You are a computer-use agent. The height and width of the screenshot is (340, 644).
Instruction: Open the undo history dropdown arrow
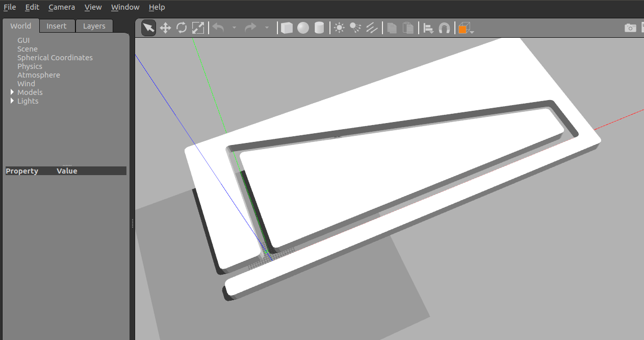[x=234, y=28]
